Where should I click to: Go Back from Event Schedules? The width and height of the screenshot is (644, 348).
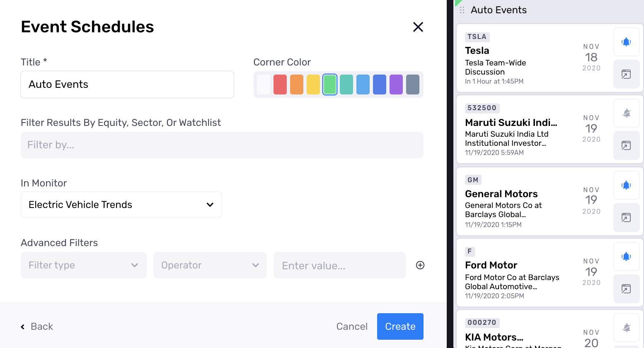click(37, 326)
